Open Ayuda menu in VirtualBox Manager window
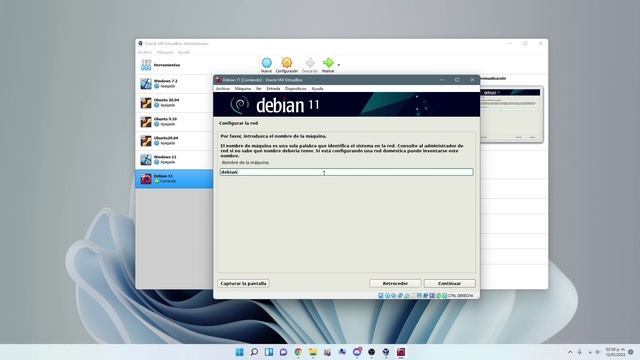This screenshot has width=640, height=360. (x=184, y=52)
